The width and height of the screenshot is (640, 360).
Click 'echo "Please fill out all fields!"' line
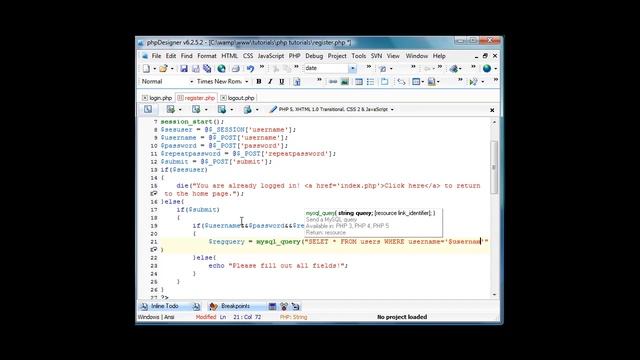278,266
